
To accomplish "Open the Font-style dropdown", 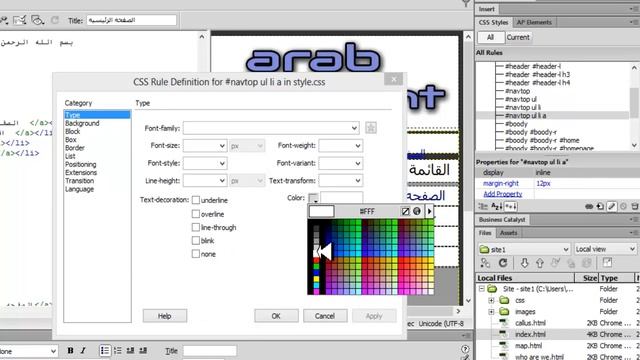I will click(x=205, y=163).
